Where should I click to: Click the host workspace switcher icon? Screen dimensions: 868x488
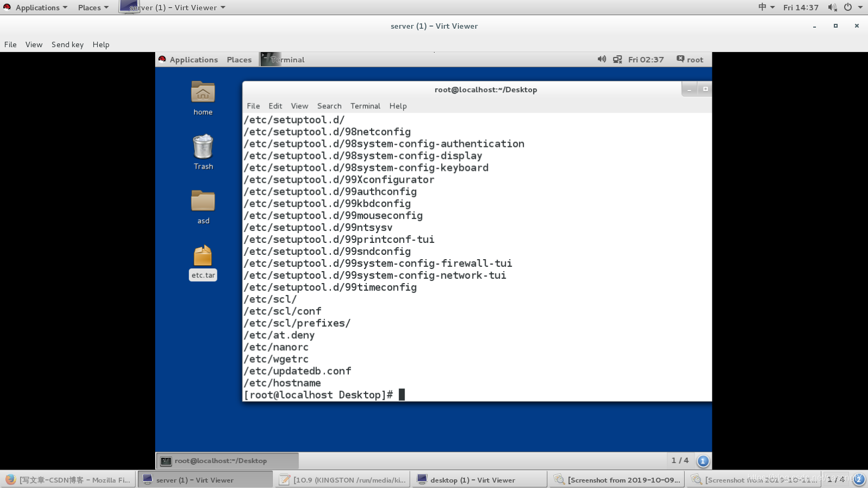(859, 479)
